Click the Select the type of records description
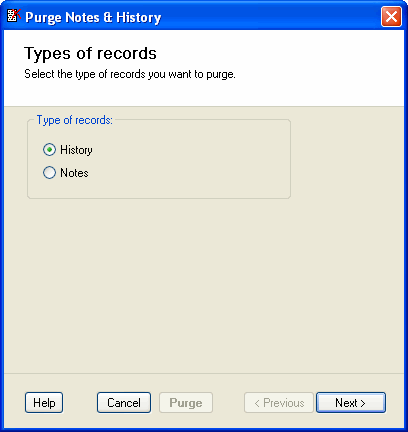The width and height of the screenshot is (408, 432). pos(130,74)
